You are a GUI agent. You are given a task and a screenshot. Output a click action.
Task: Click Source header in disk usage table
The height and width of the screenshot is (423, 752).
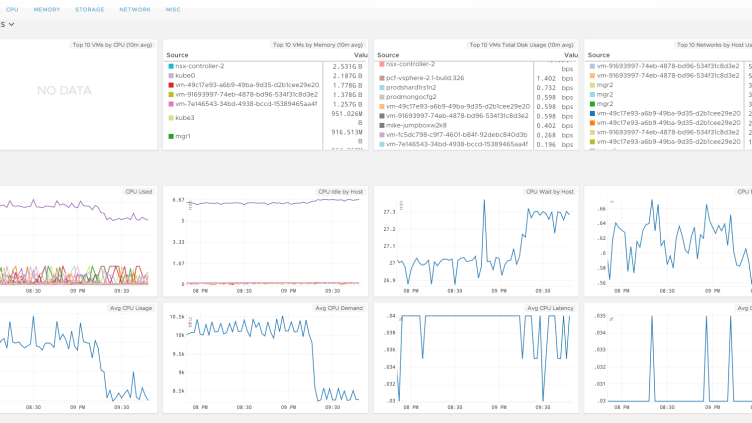click(x=388, y=55)
